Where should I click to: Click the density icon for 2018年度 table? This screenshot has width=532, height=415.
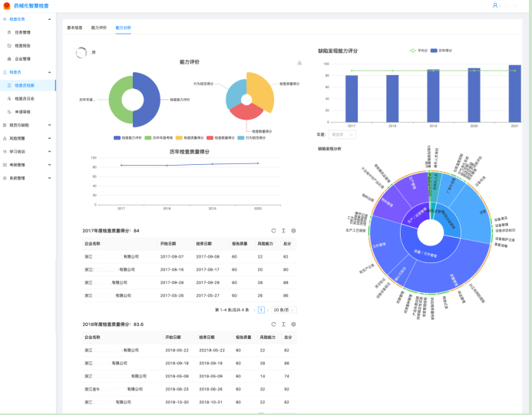click(283, 324)
